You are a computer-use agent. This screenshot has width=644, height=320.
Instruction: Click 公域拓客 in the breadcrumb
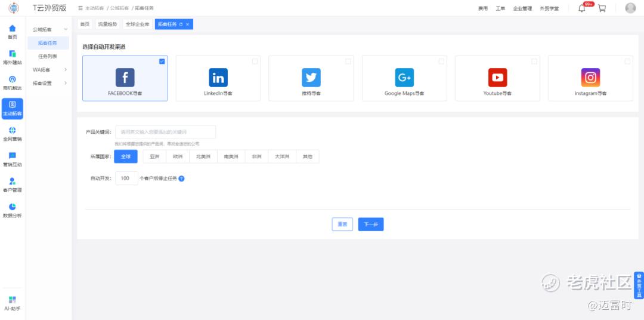click(x=119, y=8)
